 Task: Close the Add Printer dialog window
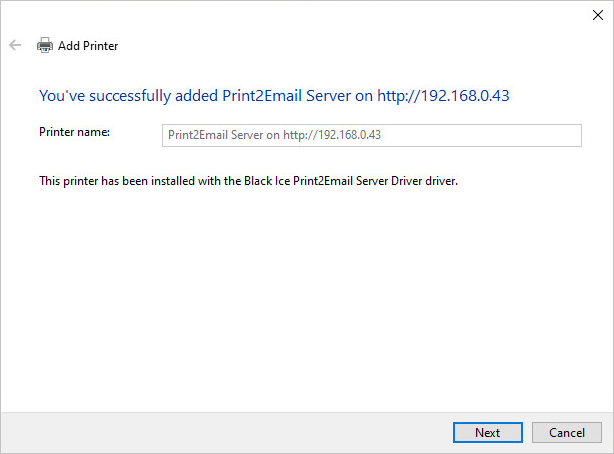597,14
